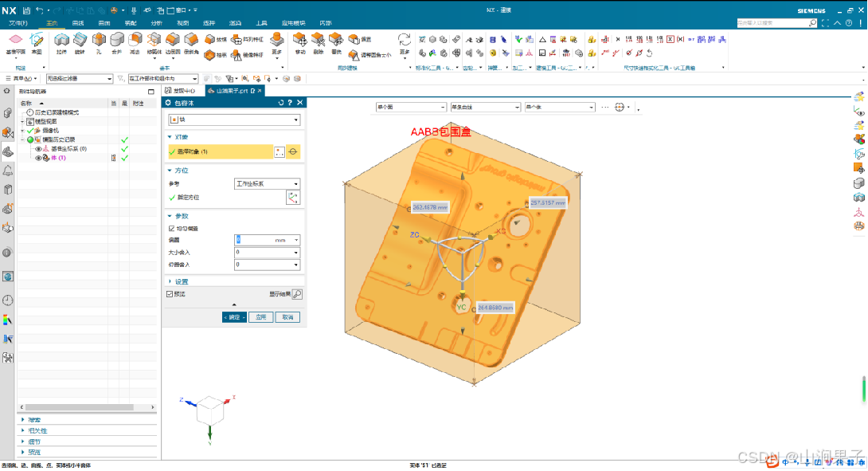Click the 确定 OK button
This screenshot has width=868, height=471.
pos(234,317)
